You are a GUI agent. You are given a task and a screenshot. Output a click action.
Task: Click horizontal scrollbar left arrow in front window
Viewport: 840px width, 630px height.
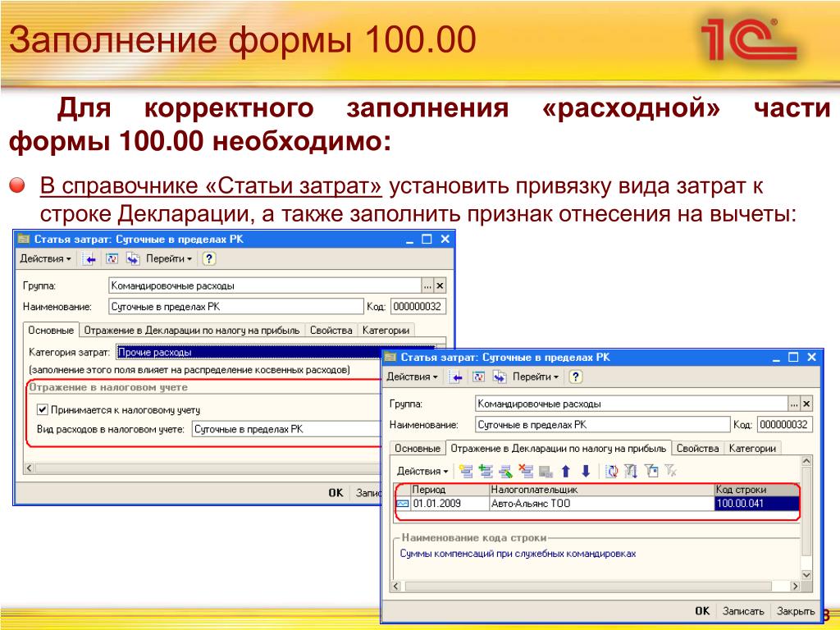pos(396,586)
